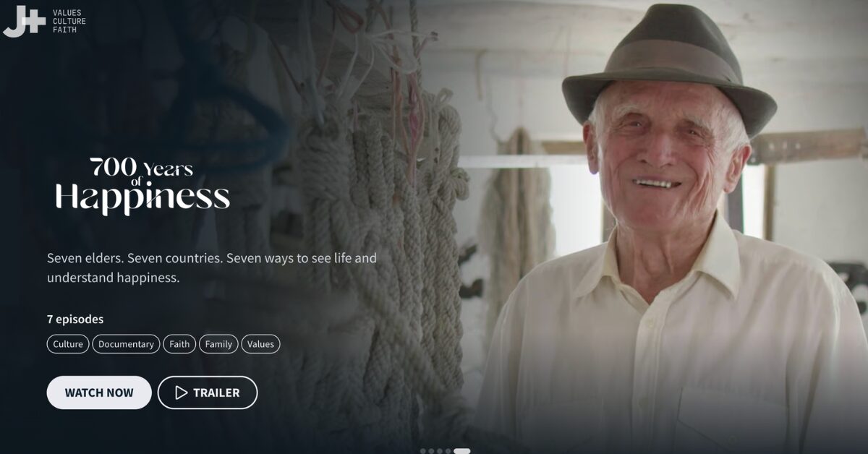
Task: Filter by the Family tag
Action: coord(218,344)
